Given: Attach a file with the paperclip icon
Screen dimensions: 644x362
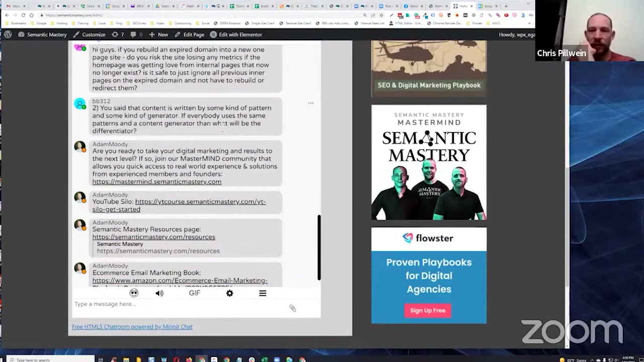Looking at the screenshot, I should point(292,308).
